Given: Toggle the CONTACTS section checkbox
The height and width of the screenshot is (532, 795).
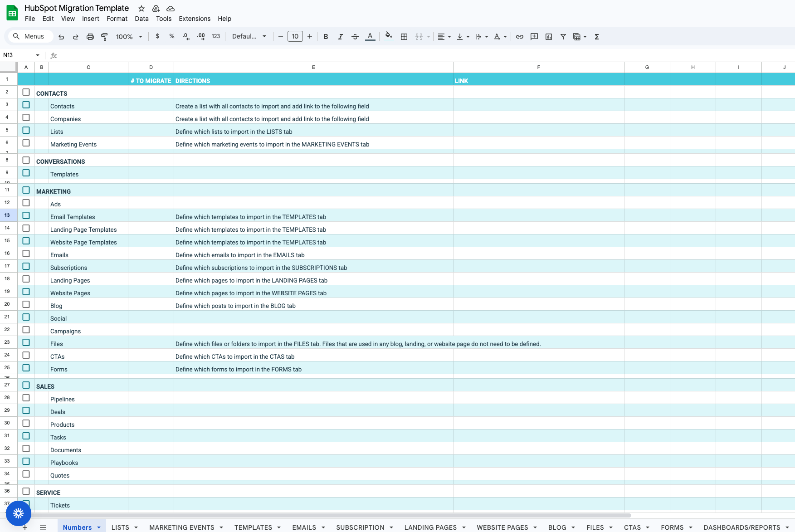Looking at the screenshot, I should pos(26,92).
